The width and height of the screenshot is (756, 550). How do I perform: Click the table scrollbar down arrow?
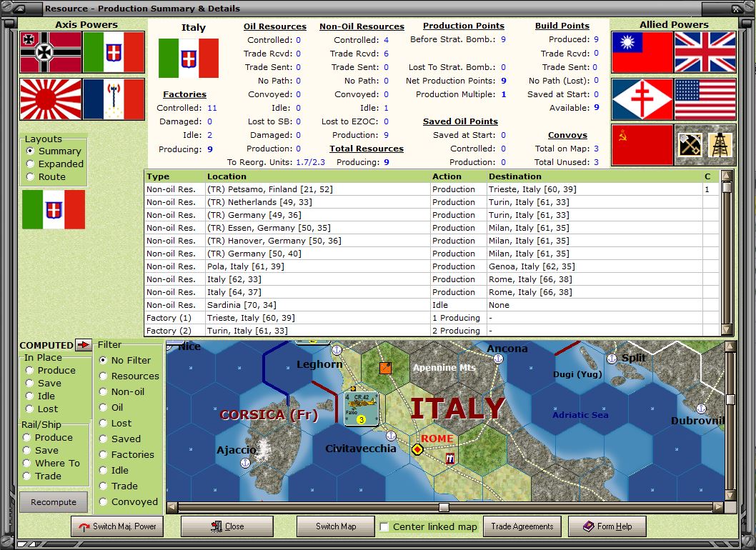coord(727,330)
